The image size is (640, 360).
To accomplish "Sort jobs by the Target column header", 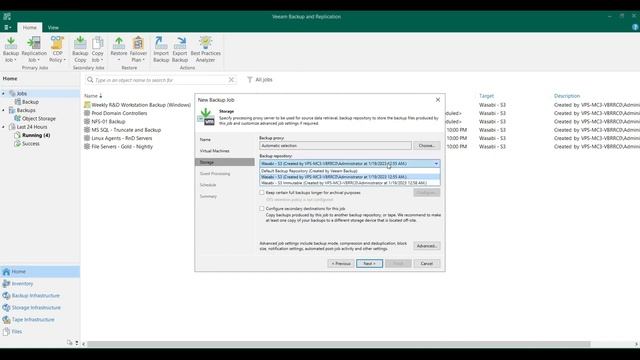I will (486, 96).
